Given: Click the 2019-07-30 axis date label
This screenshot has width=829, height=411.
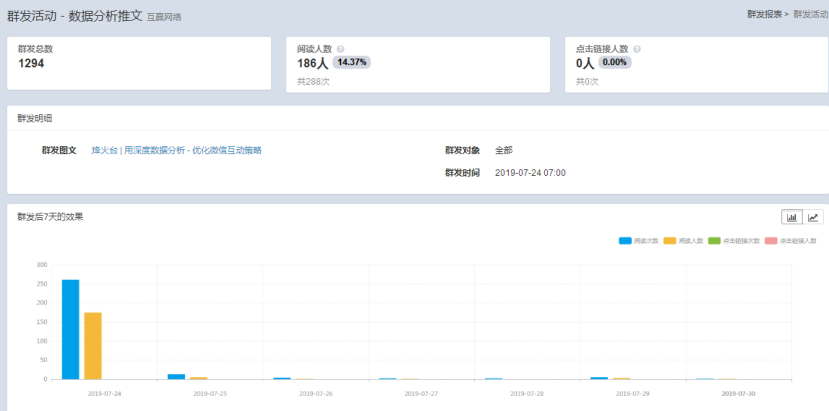Looking at the screenshot, I should point(737,394).
